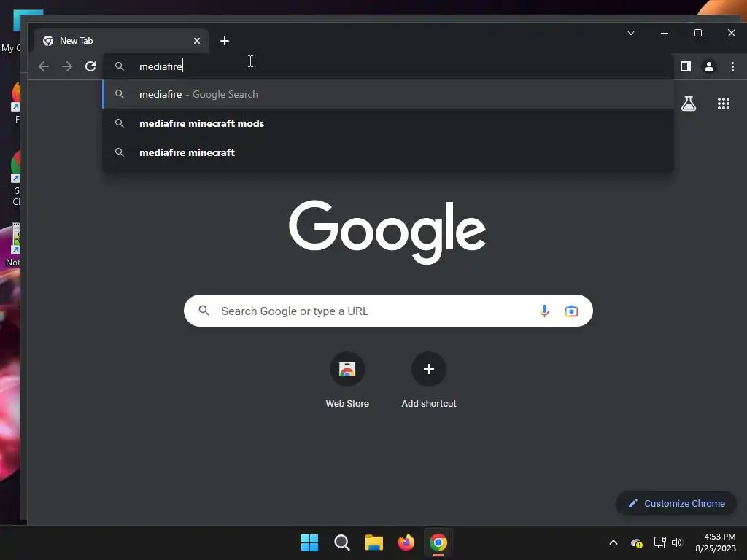Open volume control tray icon
The height and width of the screenshot is (560, 747).
pos(677,542)
